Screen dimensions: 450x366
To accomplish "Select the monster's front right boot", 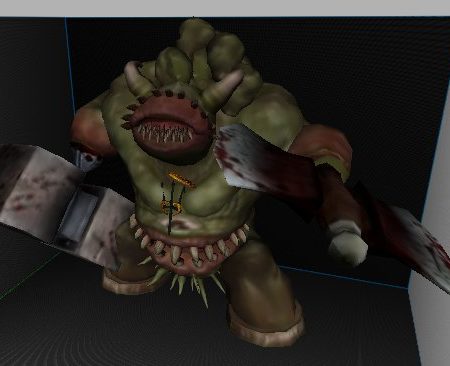I will click(264, 320).
